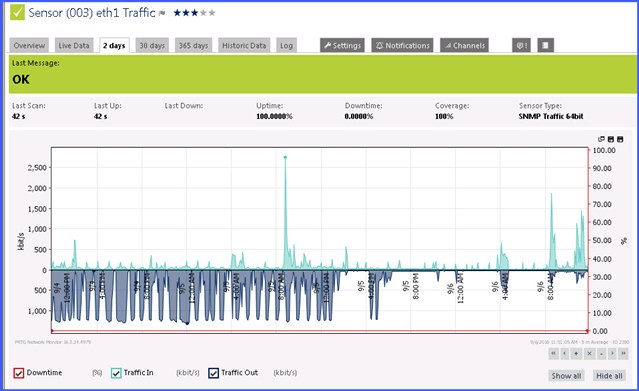Viewport: 639px width, 391px height.
Task: Open sensor Settings
Action: tap(342, 45)
